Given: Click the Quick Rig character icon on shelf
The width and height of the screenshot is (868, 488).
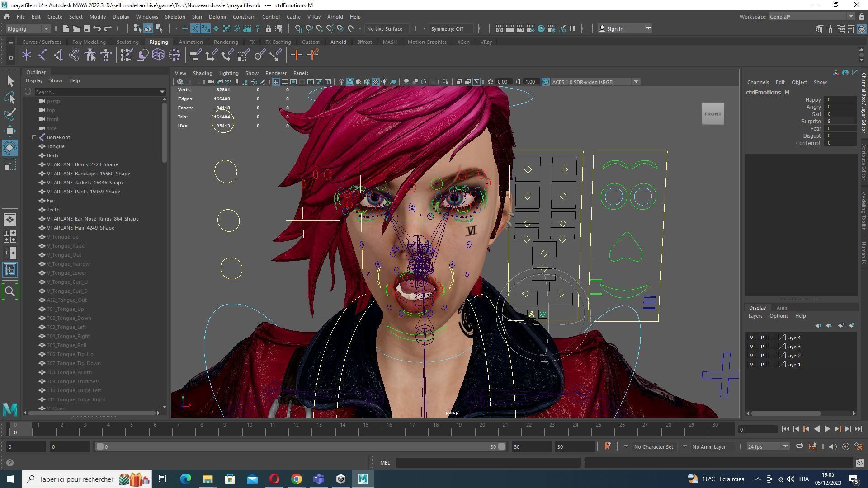Looking at the screenshot, I should point(90,55).
